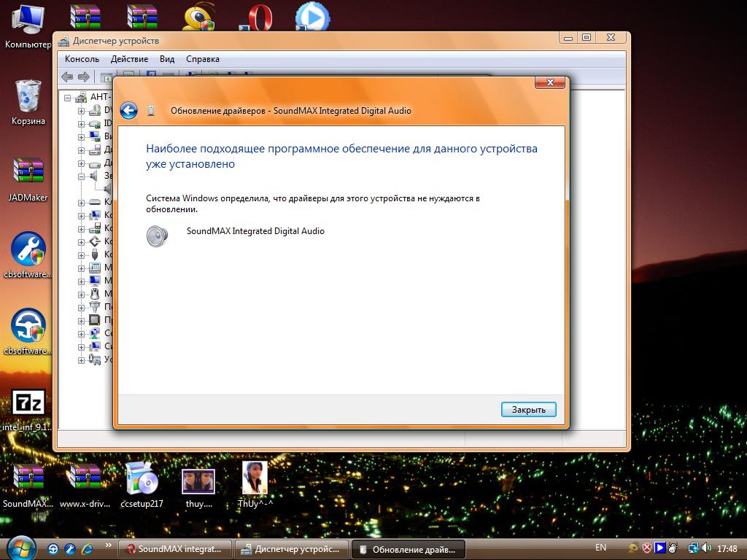
Task: Expand the ID controllers node in the tree
Action: coord(81,124)
